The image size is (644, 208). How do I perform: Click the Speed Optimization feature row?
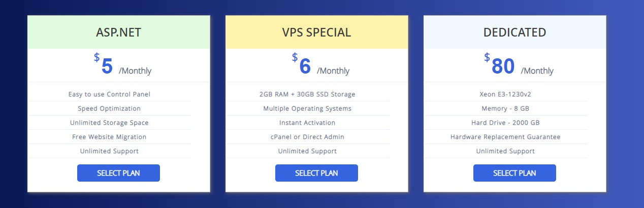109,109
